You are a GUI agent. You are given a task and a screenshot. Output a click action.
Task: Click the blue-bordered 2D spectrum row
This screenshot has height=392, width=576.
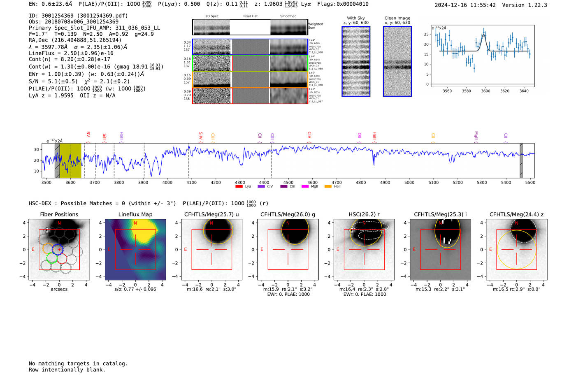(250, 47)
